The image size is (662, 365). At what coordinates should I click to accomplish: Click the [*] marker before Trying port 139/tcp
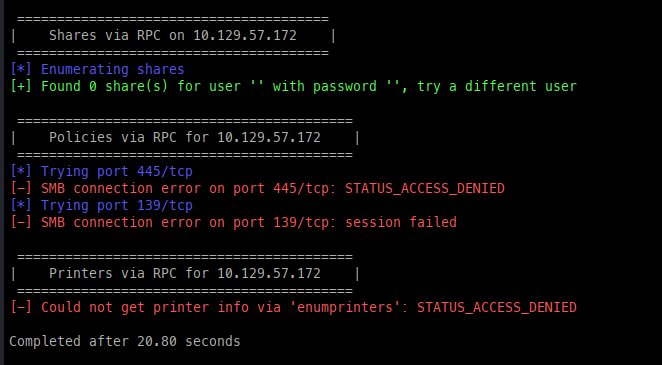tap(21, 205)
